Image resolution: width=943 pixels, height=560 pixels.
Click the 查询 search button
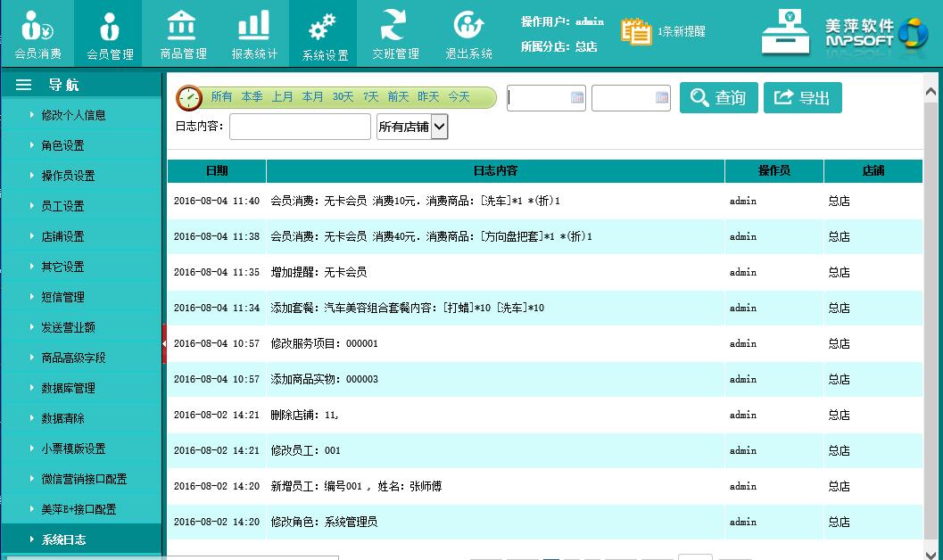[x=718, y=98]
